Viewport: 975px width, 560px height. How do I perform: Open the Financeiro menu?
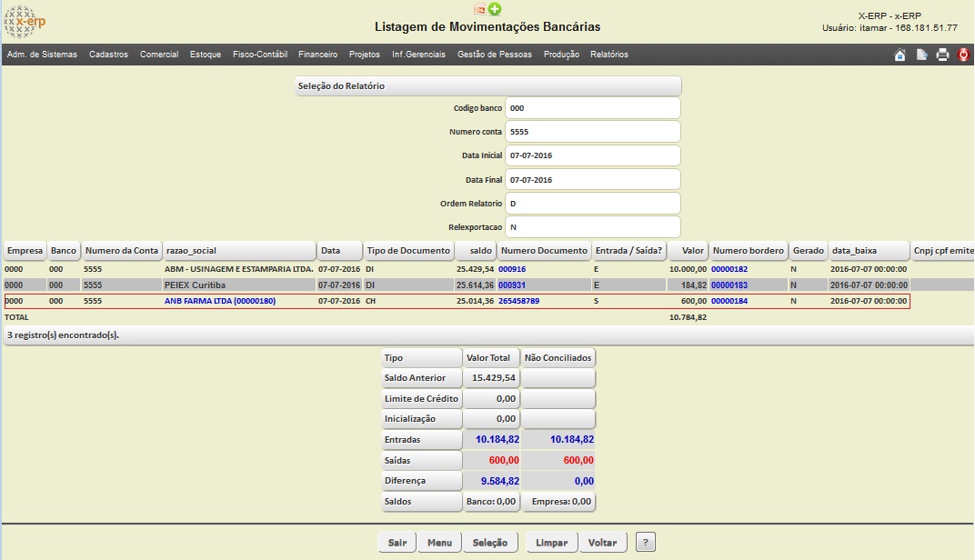317,55
